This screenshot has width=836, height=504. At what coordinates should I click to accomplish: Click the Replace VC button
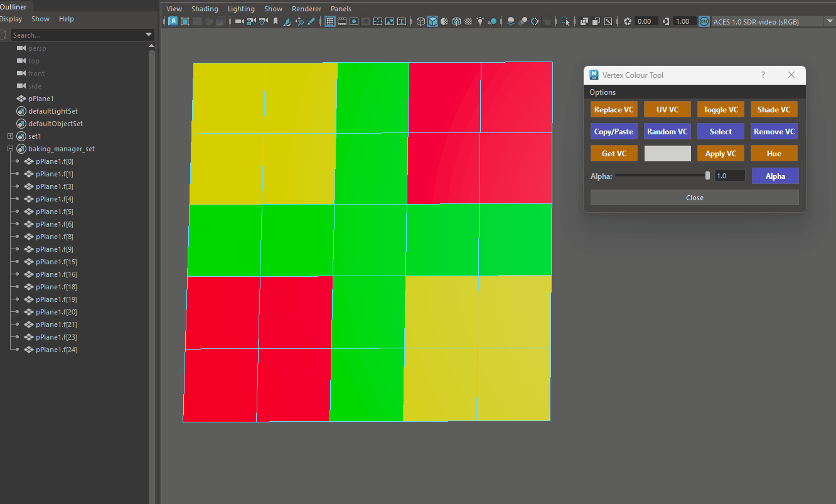point(614,110)
